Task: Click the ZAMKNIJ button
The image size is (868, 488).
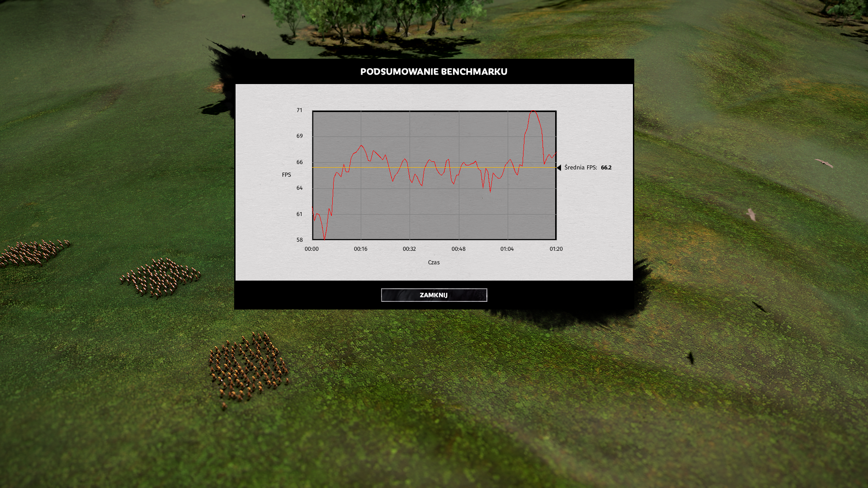Action: click(x=434, y=295)
